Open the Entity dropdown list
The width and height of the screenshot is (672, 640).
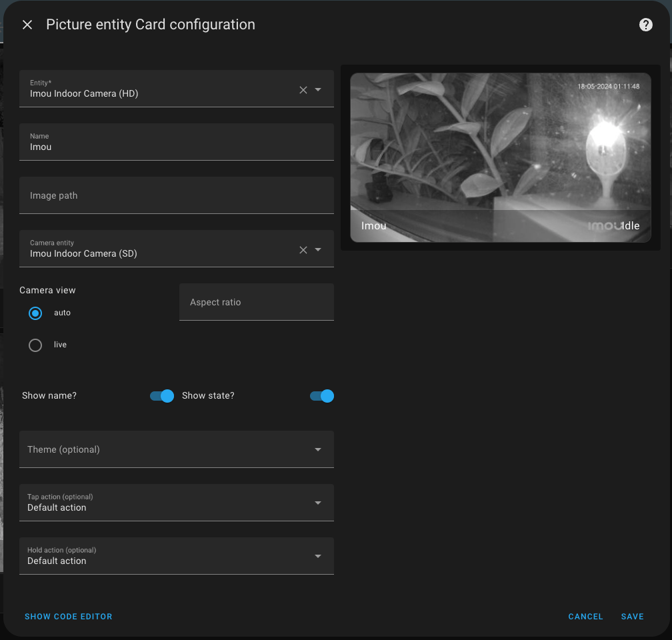point(318,89)
